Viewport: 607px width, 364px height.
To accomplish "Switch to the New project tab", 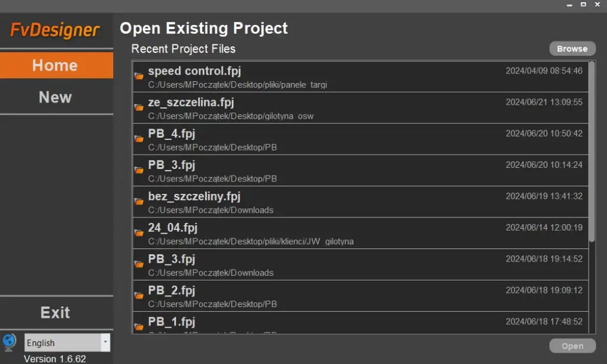I will [x=56, y=97].
